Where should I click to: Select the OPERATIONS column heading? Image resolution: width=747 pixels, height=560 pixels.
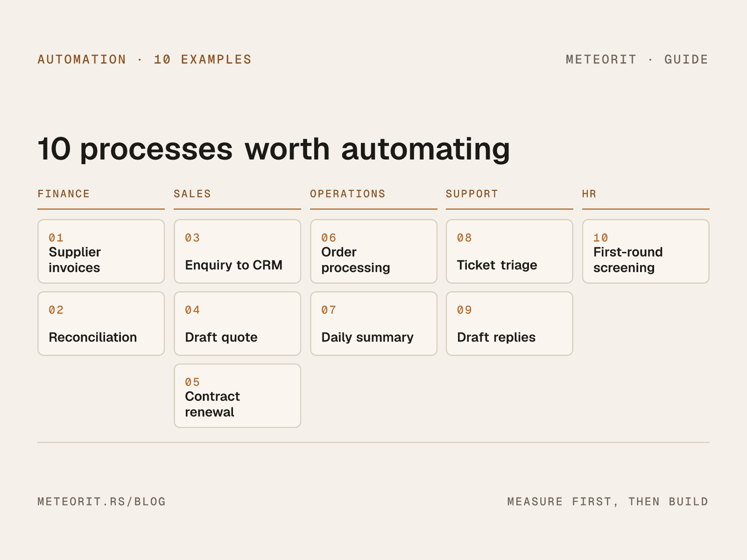tap(348, 194)
